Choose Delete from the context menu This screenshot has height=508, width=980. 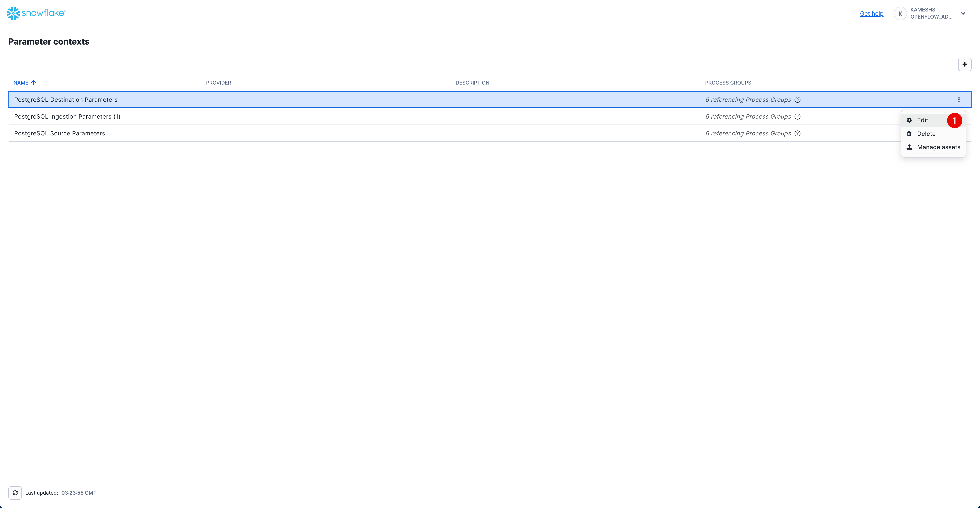pos(926,134)
